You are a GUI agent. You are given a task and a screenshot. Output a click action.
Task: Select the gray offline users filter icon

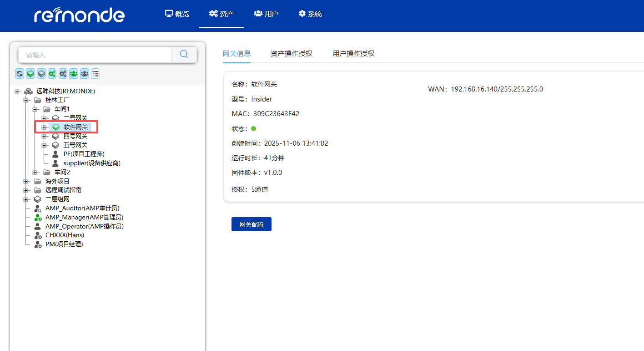click(x=84, y=73)
